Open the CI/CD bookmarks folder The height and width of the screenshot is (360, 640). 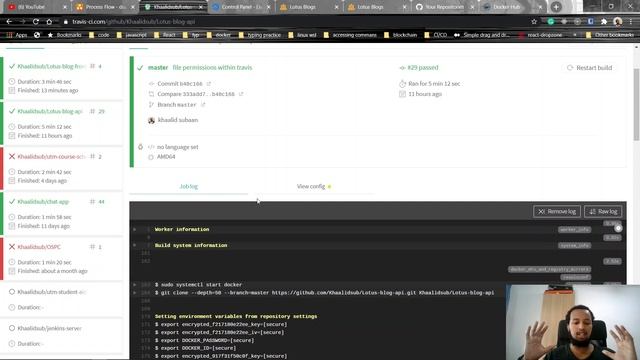click(436, 35)
